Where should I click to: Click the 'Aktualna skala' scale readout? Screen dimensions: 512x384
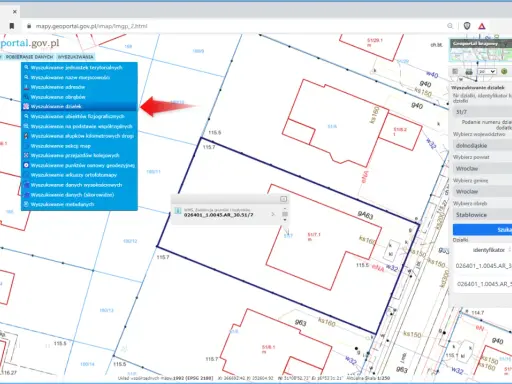point(368,378)
